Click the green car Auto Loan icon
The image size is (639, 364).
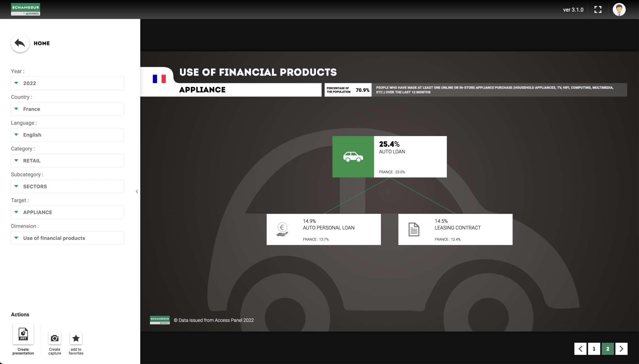click(353, 157)
